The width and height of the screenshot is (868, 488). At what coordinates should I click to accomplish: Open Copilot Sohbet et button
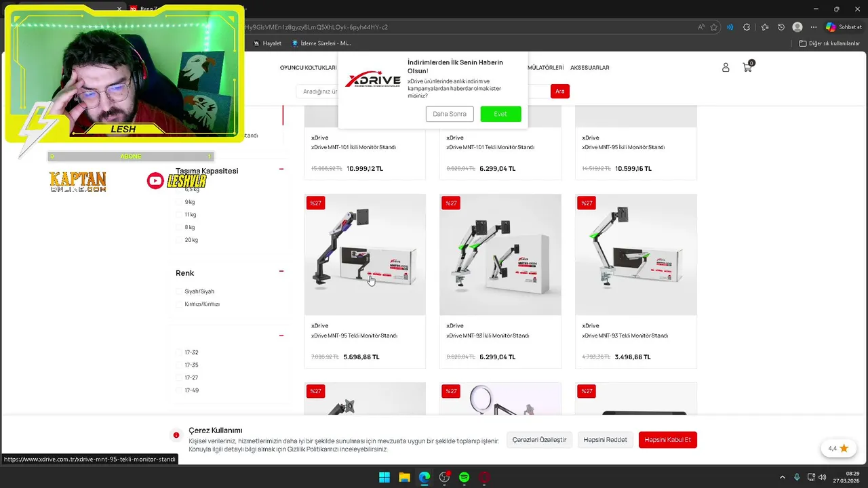click(844, 27)
